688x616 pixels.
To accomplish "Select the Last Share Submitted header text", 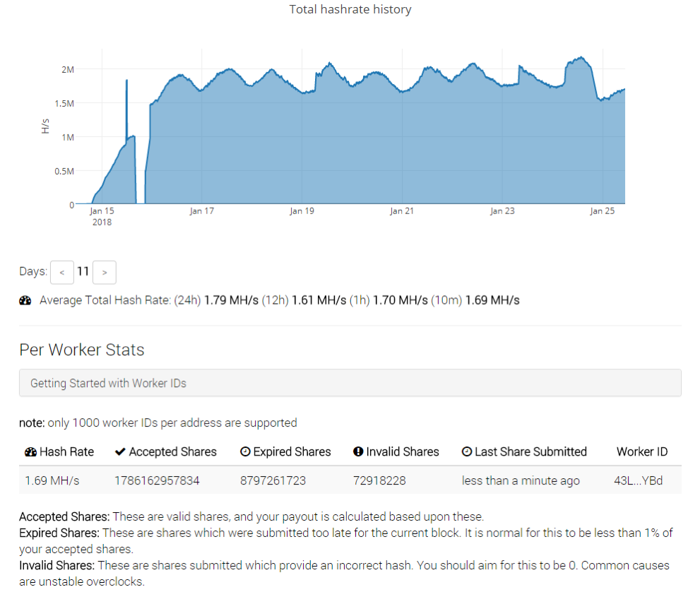I will [530, 452].
